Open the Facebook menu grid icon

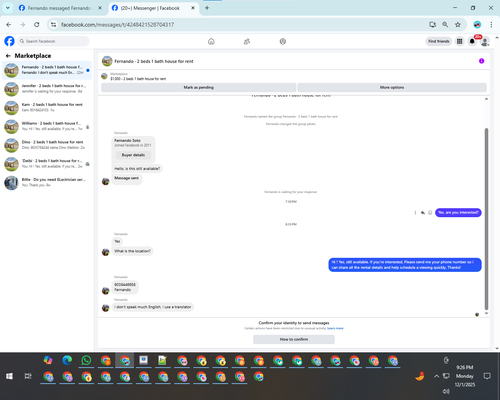coord(460,41)
